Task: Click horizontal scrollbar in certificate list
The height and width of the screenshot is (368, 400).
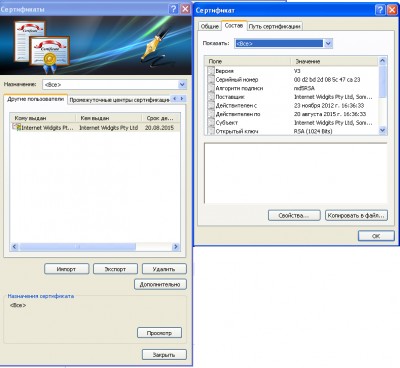Action: click(x=95, y=247)
